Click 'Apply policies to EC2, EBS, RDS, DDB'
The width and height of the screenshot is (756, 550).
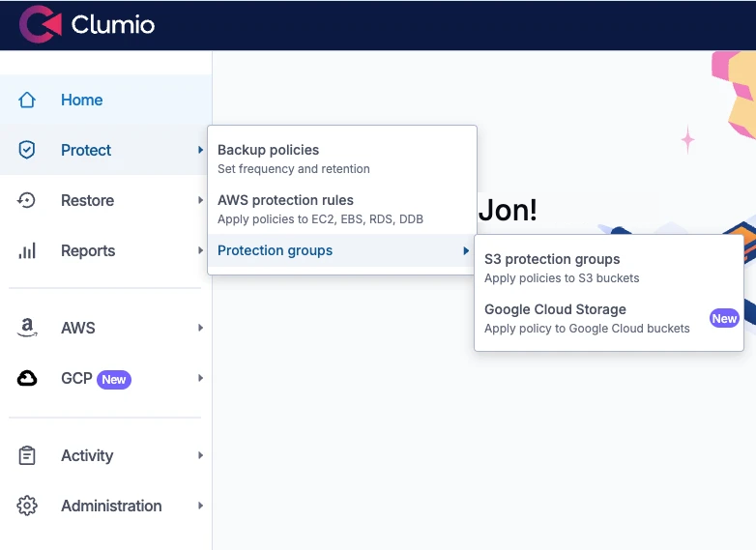click(x=320, y=219)
